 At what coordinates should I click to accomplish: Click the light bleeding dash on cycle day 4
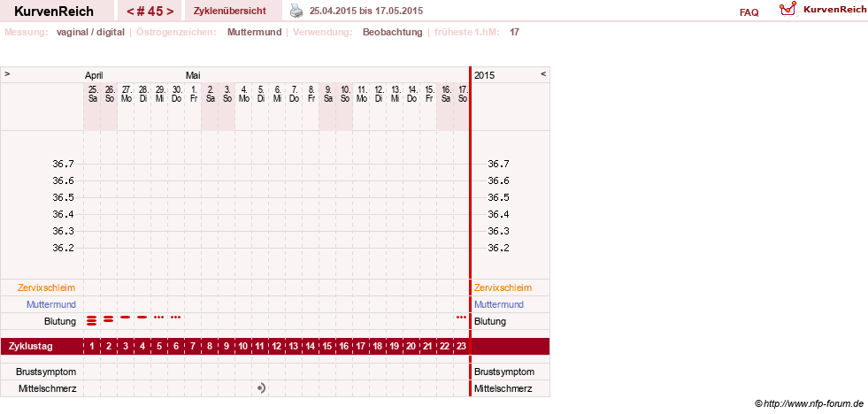coord(142,318)
